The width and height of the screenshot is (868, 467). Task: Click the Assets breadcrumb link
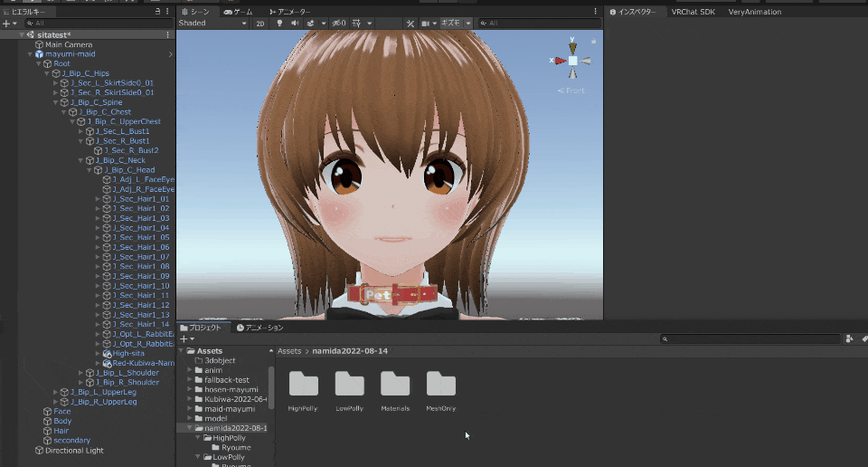pyautogui.click(x=288, y=350)
